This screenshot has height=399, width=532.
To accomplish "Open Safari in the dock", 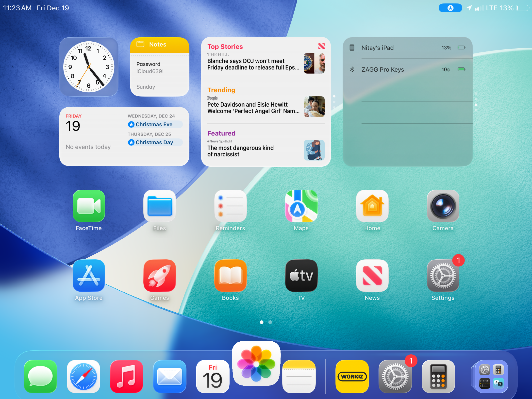I will pos(83,376).
